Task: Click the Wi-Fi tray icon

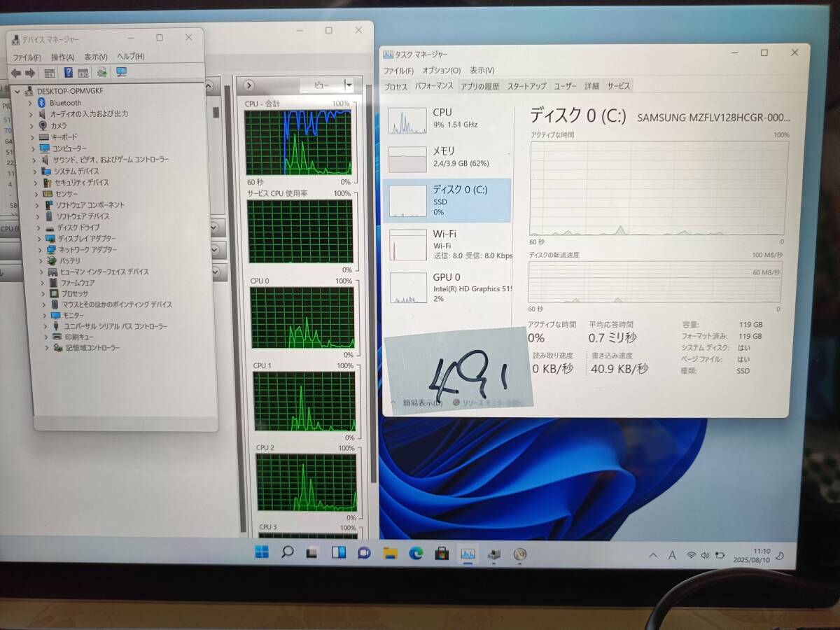Action: click(x=691, y=555)
